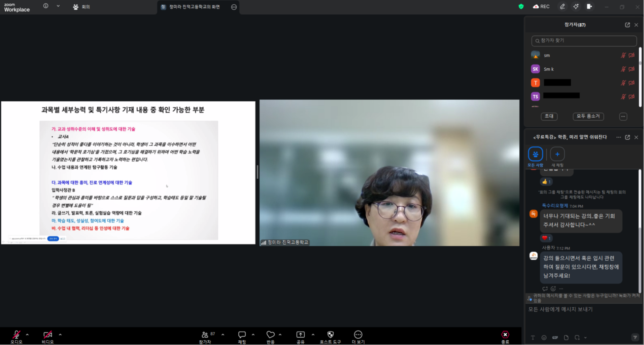644x345 pixels.
Task: Click the 초대 invite button
Action: coord(549,116)
